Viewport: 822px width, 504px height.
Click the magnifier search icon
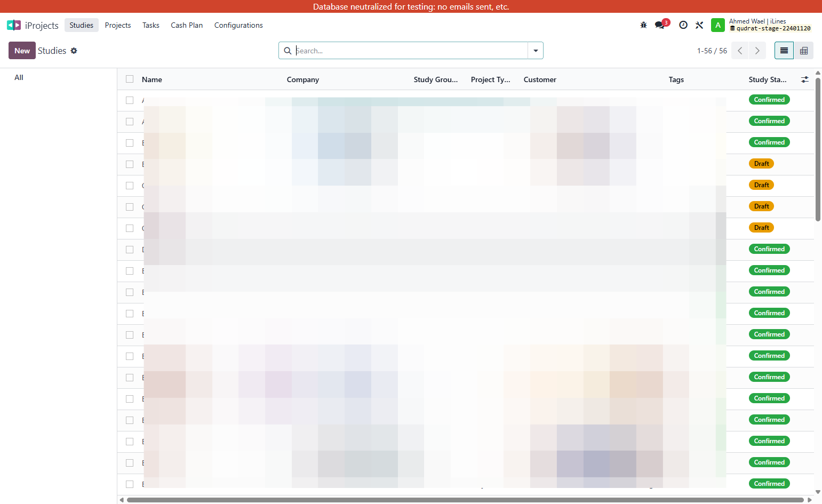288,51
